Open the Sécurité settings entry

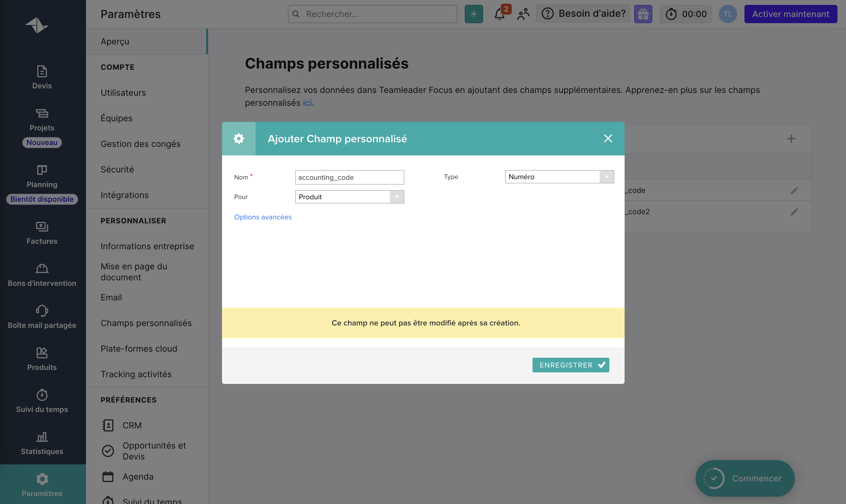click(x=117, y=169)
